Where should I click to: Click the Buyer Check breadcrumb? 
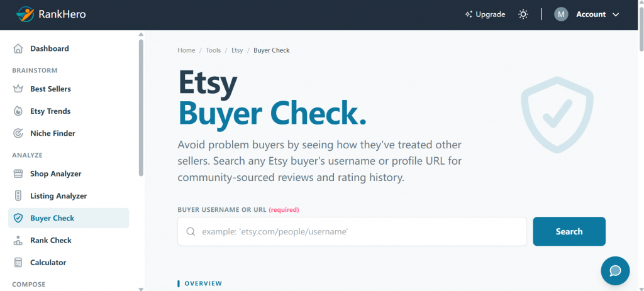tap(272, 50)
